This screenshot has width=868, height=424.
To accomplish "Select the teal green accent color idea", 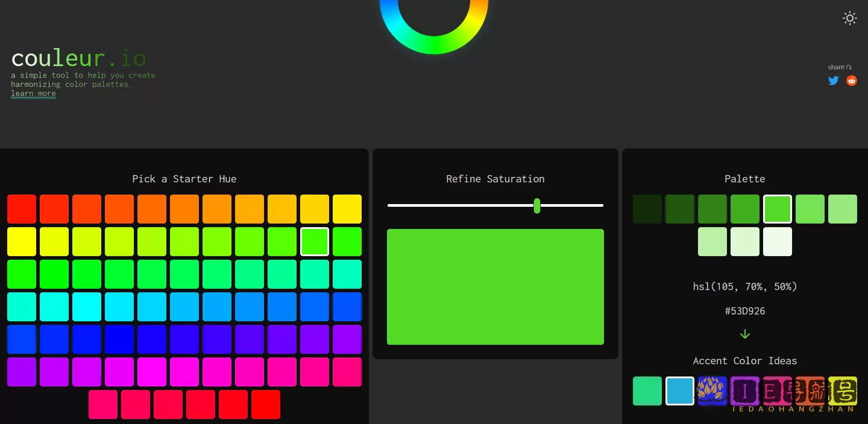I will [x=647, y=391].
